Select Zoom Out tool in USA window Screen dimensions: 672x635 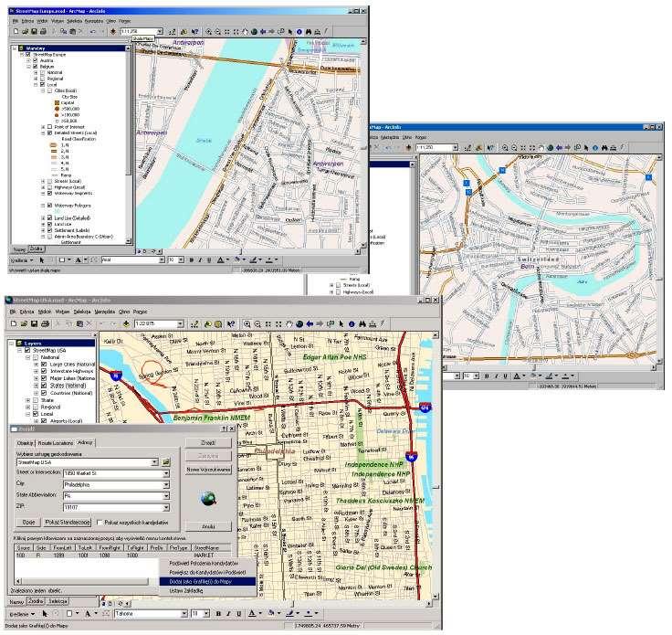point(257,324)
